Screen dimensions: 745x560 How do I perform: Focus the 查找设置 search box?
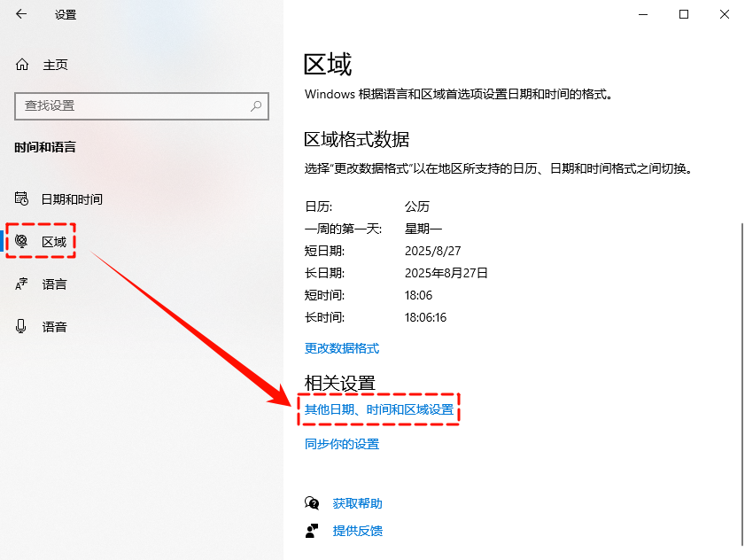pos(142,106)
